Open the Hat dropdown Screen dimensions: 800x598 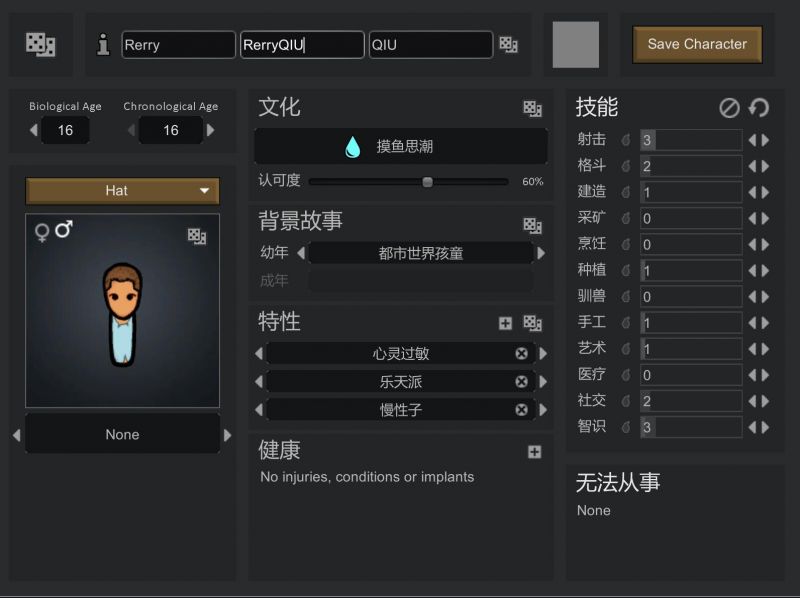pos(121,190)
